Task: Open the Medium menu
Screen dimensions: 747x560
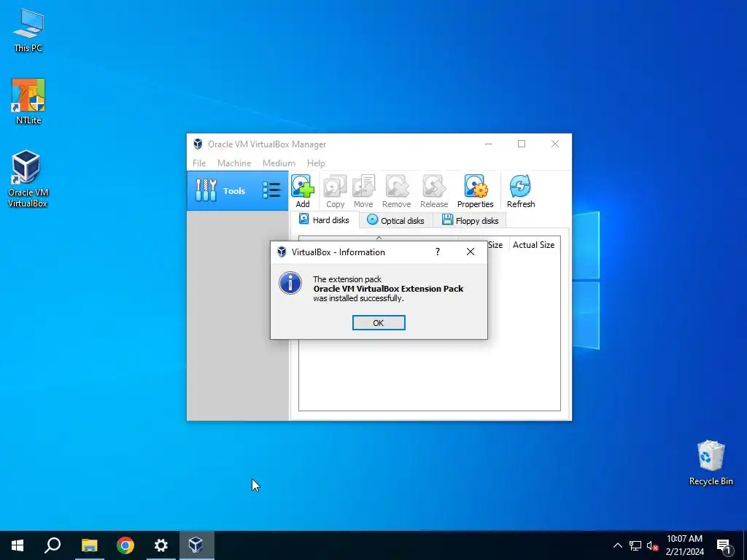Action: click(x=279, y=163)
